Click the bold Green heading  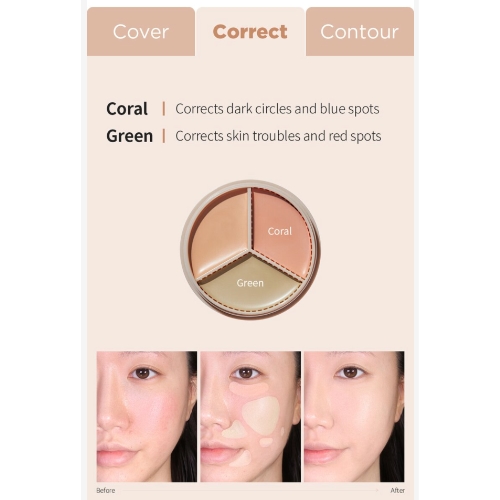pos(129,136)
